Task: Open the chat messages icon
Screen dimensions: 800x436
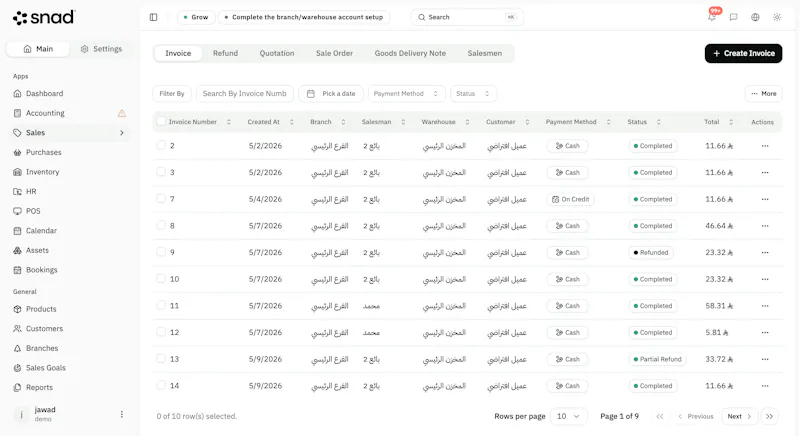Action: click(x=734, y=17)
